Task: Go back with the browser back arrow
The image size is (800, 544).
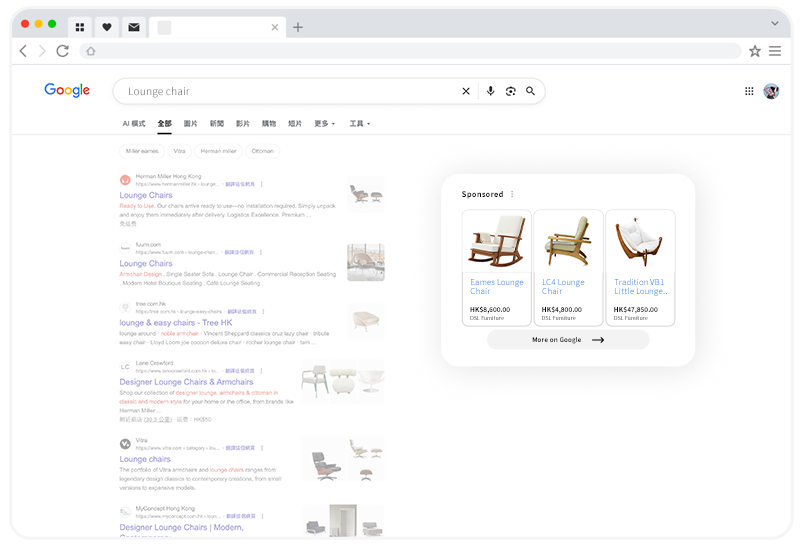Action: coord(23,51)
